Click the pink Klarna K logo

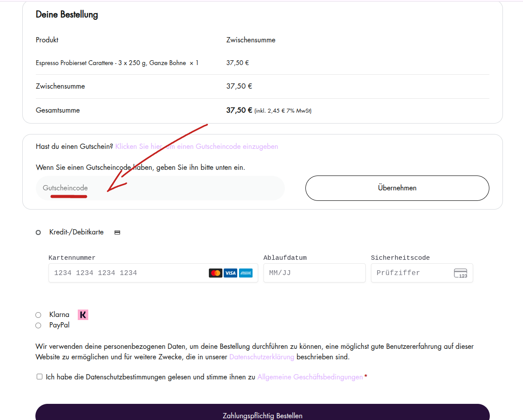point(83,315)
